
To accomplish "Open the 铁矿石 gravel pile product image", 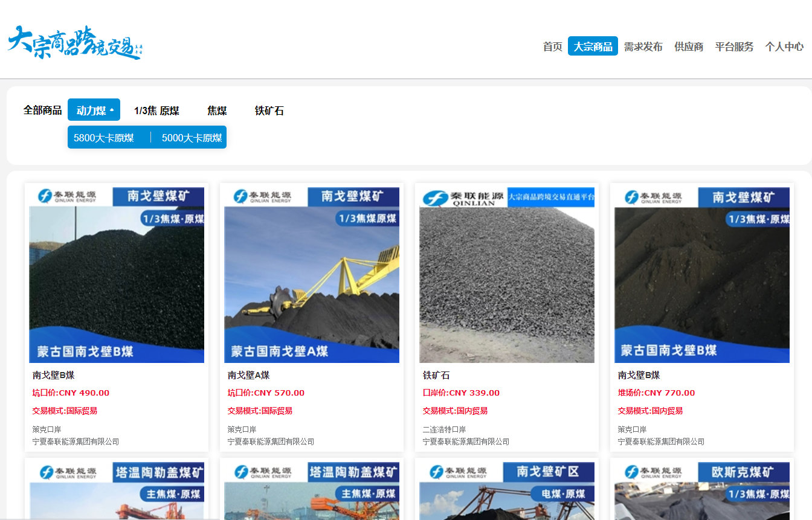I will [507, 275].
